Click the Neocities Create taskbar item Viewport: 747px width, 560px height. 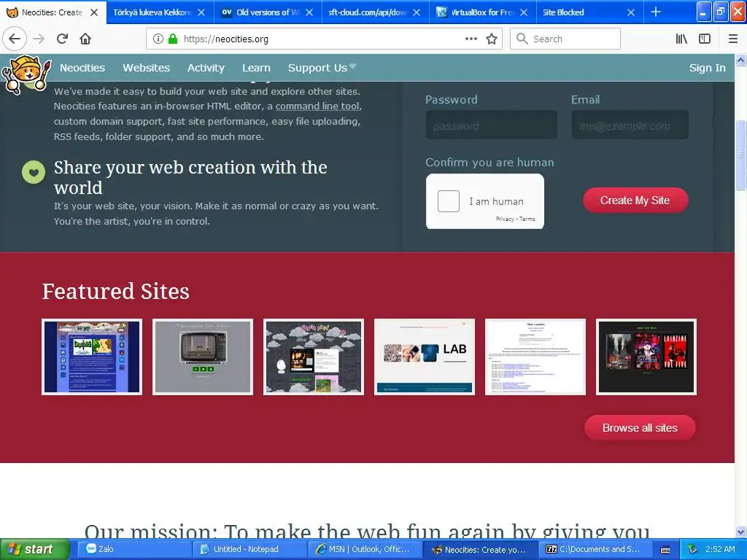(480, 550)
